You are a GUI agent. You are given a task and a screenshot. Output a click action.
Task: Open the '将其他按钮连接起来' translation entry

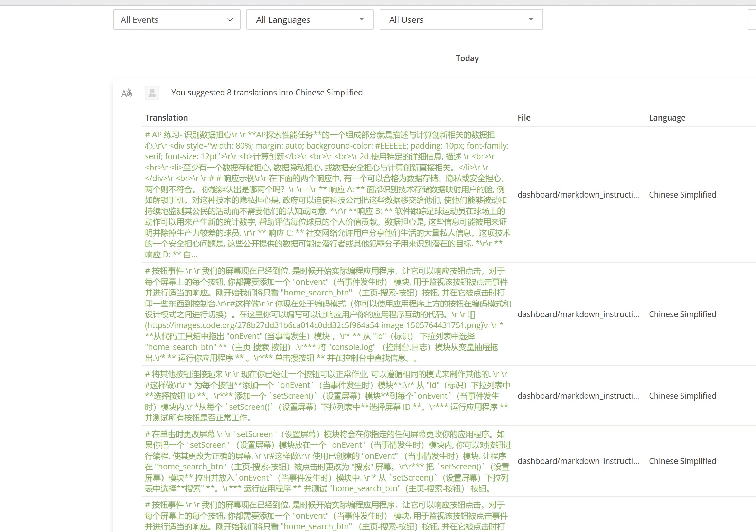tap(327, 396)
